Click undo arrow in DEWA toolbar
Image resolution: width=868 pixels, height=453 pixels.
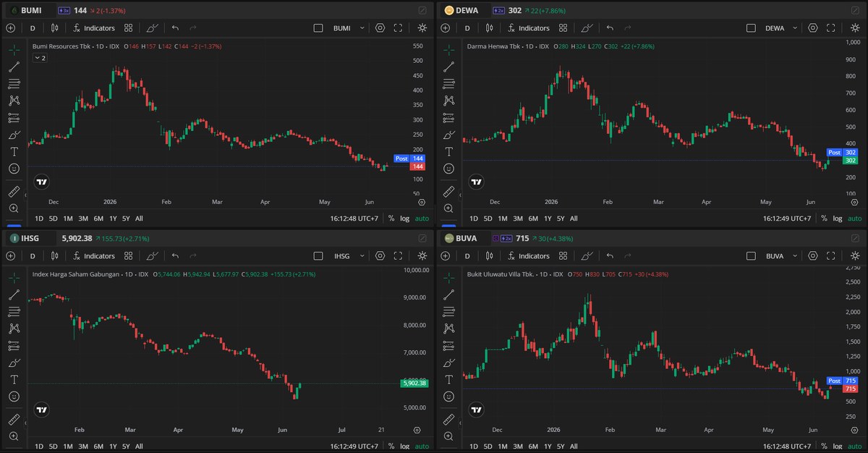609,28
